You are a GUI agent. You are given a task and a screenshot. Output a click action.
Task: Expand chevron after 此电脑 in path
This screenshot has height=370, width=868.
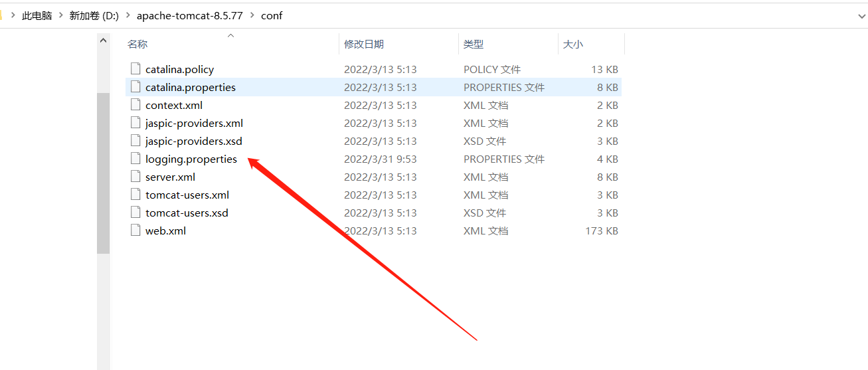(x=60, y=16)
